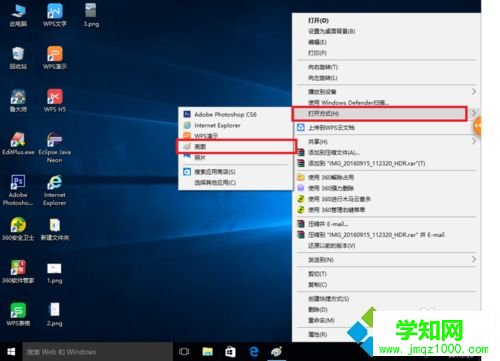500x361 pixels.
Task: Click the Internet Explorer desktop shortcut
Action: pos(55,190)
